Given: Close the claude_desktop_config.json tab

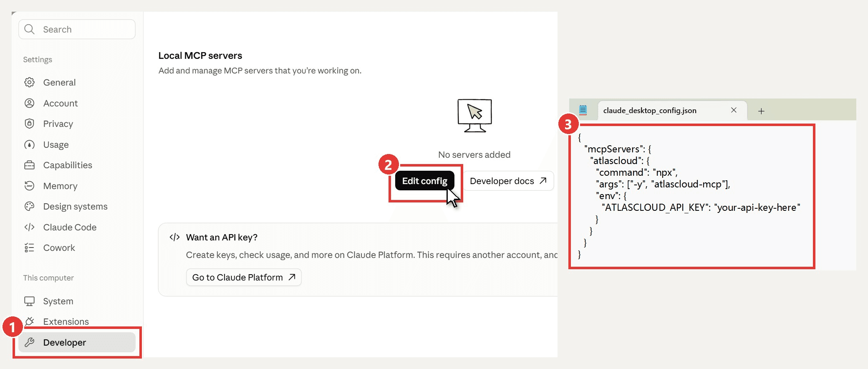Looking at the screenshot, I should tap(734, 110).
